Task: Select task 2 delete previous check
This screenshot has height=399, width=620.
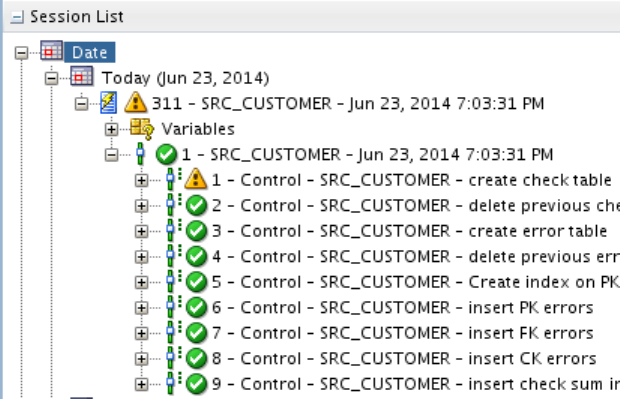Action: pyautogui.click(x=416, y=206)
